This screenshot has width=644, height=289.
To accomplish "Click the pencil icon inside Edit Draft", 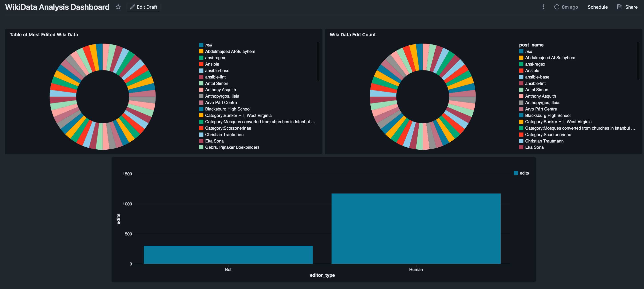I will click(x=133, y=7).
